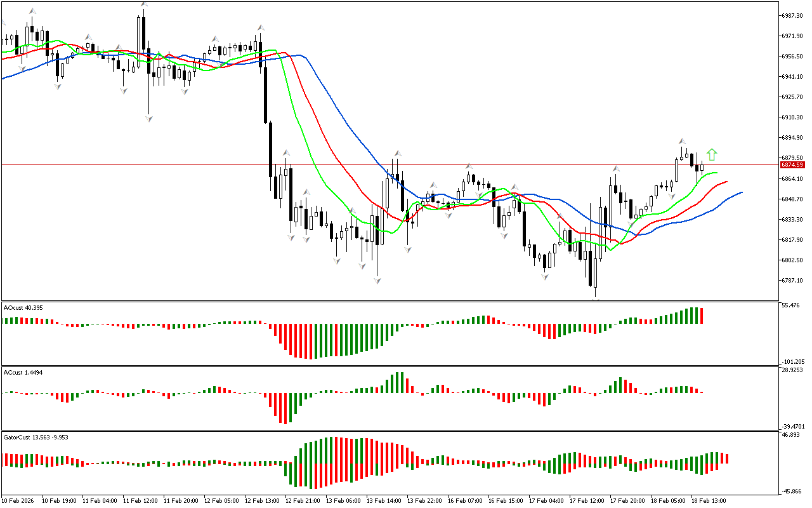Click the fractal marker above 11 Feb 12:00 spike
Image resolution: width=812 pixels, height=508 pixels.
[144, 4]
